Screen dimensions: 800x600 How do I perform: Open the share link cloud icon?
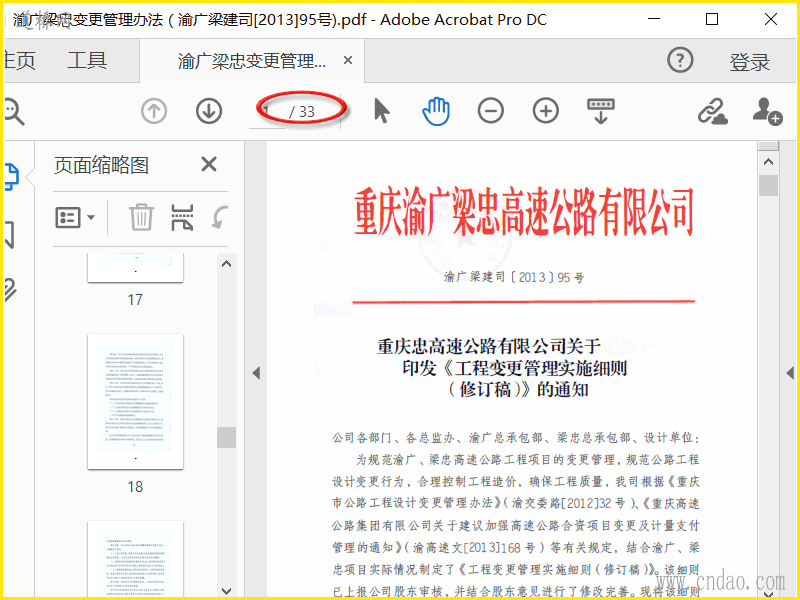(x=713, y=111)
